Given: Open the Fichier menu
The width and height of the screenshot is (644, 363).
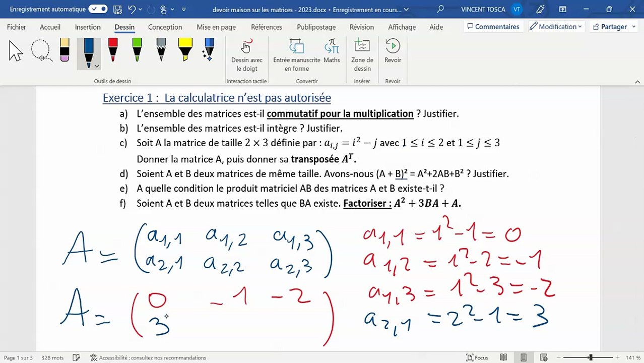Looking at the screenshot, I should [x=17, y=27].
